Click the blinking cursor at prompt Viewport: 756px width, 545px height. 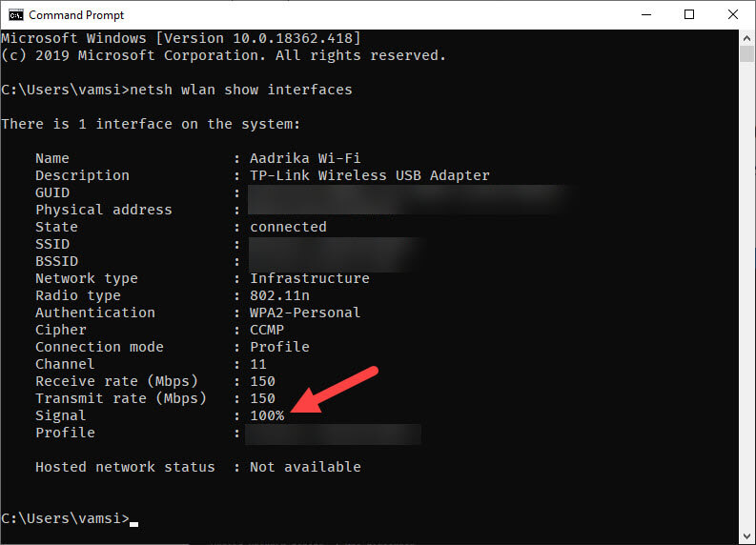134,524
